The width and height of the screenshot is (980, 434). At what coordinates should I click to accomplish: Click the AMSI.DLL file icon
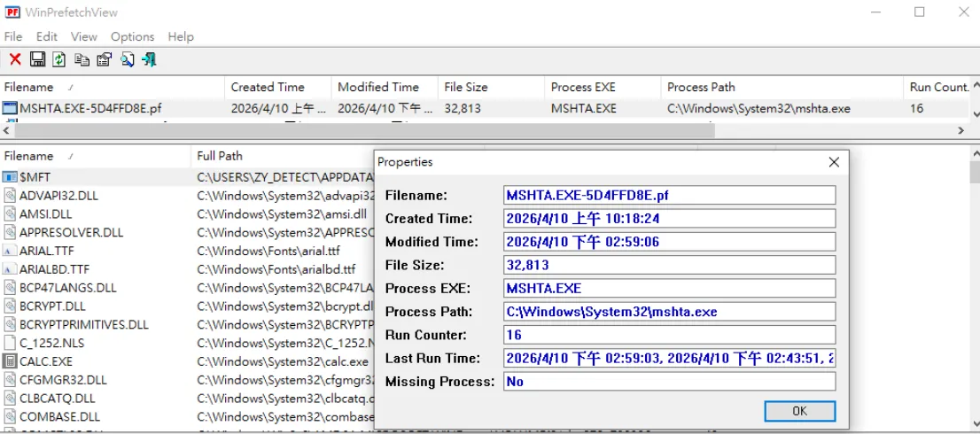[10, 213]
